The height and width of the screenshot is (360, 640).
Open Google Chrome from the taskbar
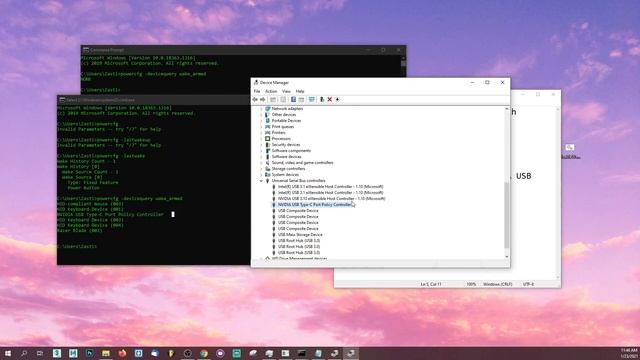point(204,353)
